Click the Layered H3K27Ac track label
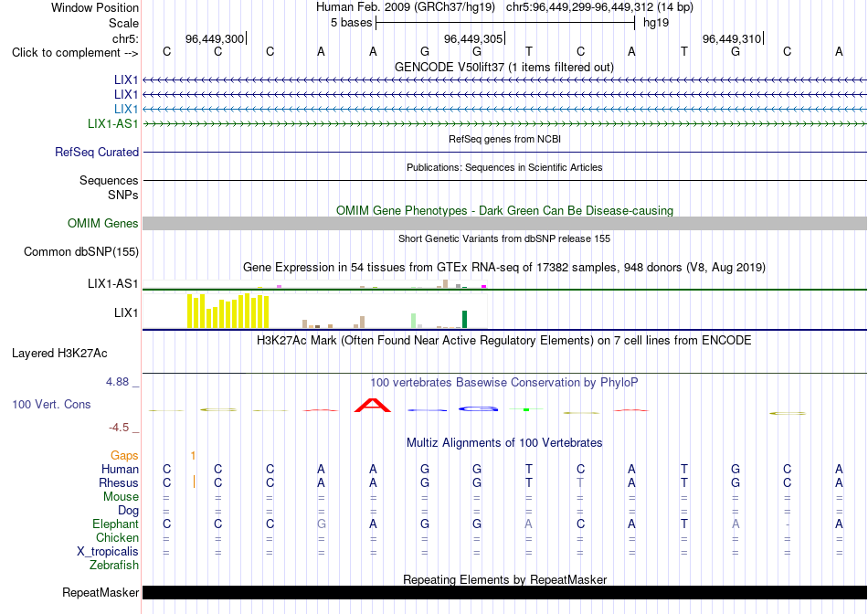Viewport: 868px width, 614px height. tap(59, 354)
